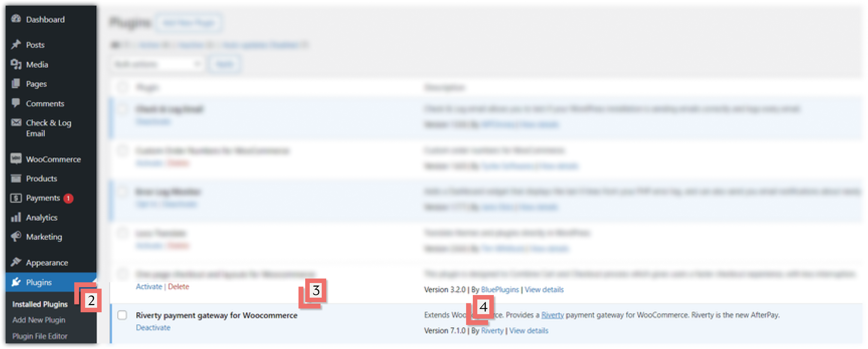The width and height of the screenshot is (868, 349).
Task: Open the Bulk actions dropdown
Action: [157, 64]
